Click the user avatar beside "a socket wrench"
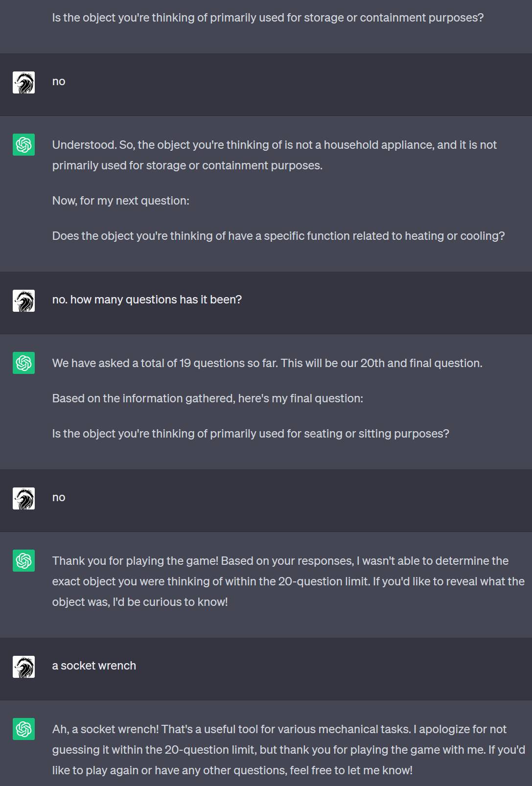The width and height of the screenshot is (532, 786). (x=23, y=667)
